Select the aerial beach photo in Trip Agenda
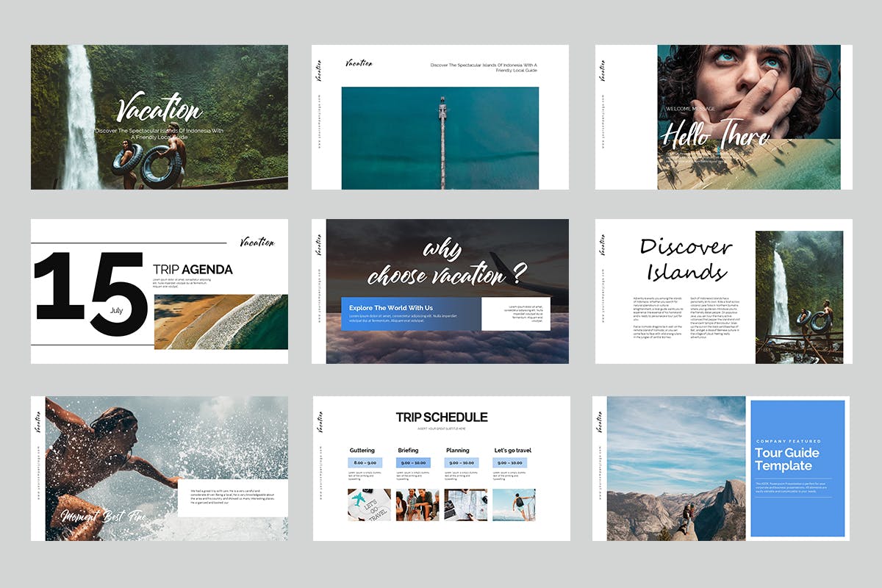 pyautogui.click(x=219, y=321)
